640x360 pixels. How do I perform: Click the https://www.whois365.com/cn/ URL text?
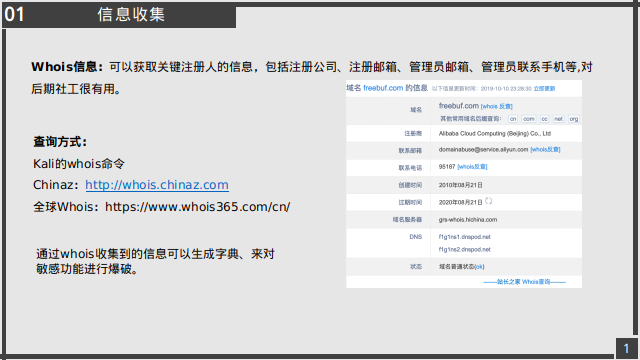click(198, 207)
